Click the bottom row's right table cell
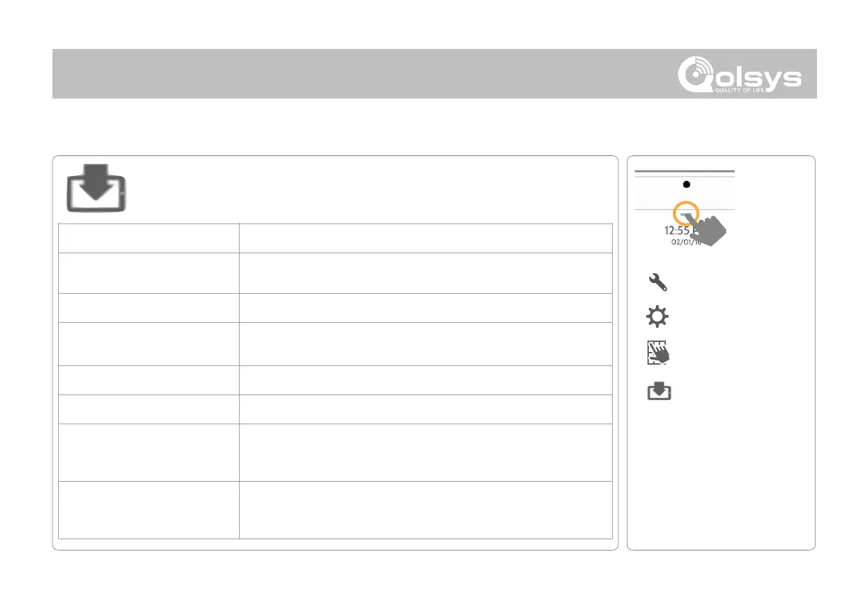 425,510
